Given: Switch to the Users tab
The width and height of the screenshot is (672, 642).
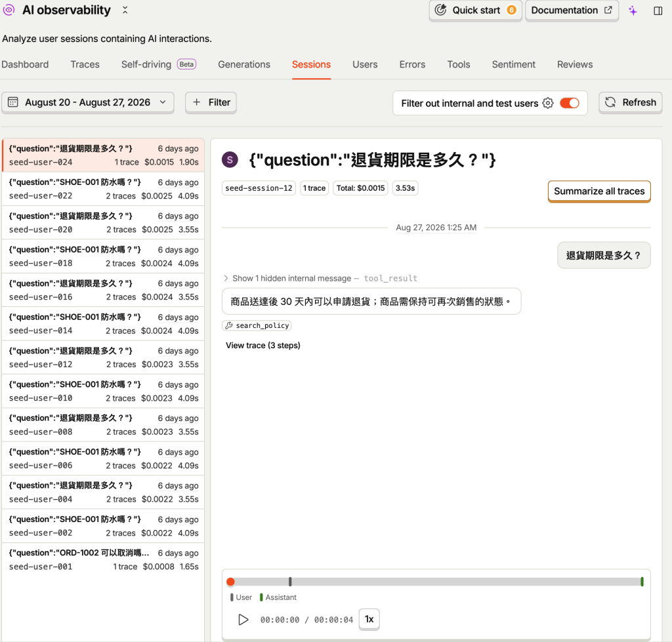Looking at the screenshot, I should 365,64.
